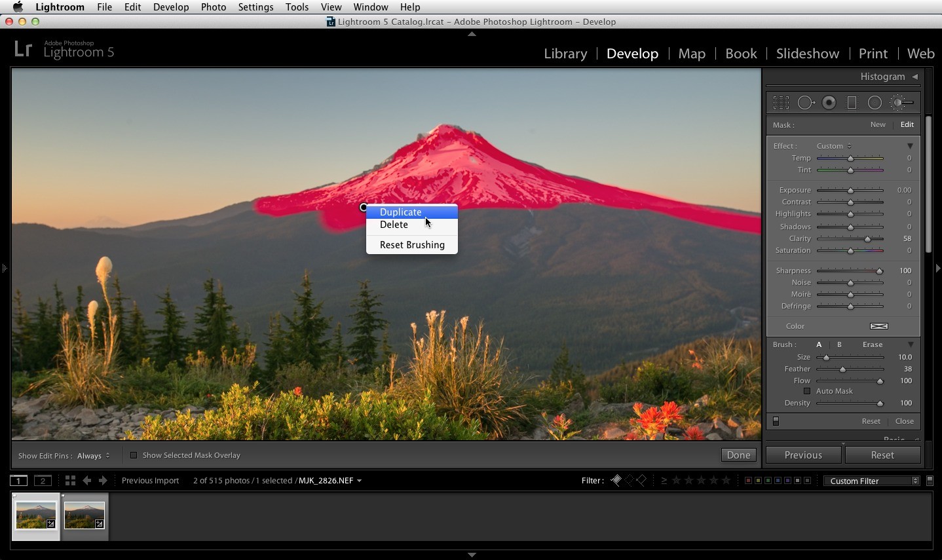Click the Previous button
The width and height of the screenshot is (942, 560).
click(803, 455)
